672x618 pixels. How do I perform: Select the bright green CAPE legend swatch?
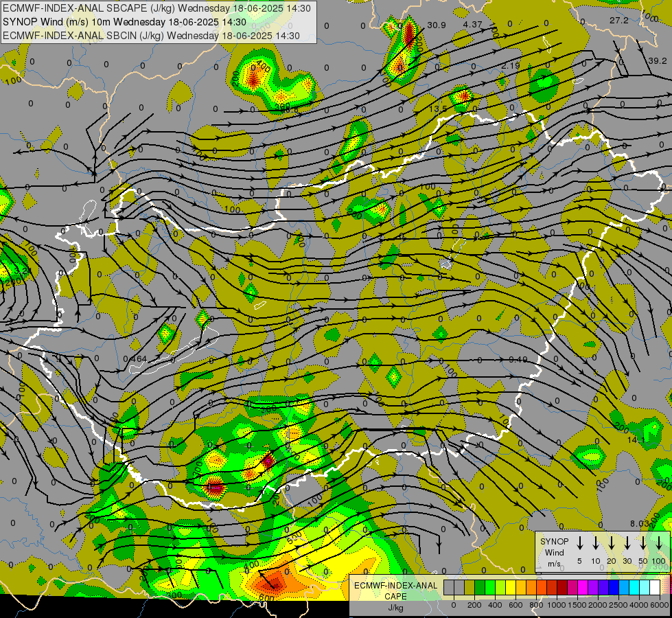[490, 587]
